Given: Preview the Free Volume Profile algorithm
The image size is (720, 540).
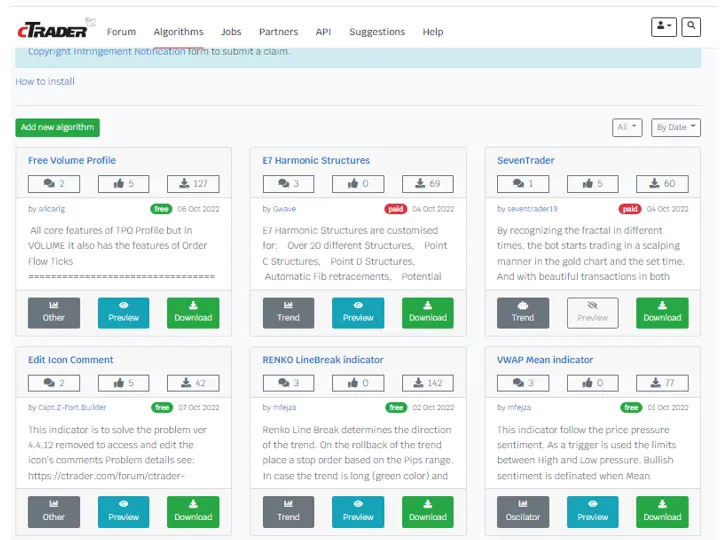Looking at the screenshot, I should 124,313.
